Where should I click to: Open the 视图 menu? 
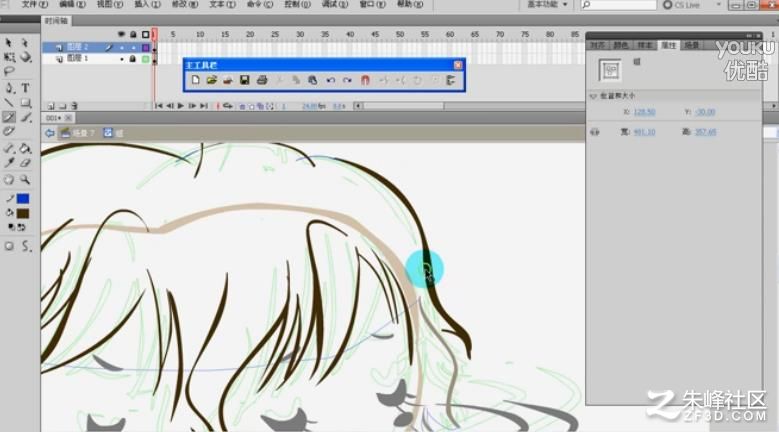click(110, 4)
